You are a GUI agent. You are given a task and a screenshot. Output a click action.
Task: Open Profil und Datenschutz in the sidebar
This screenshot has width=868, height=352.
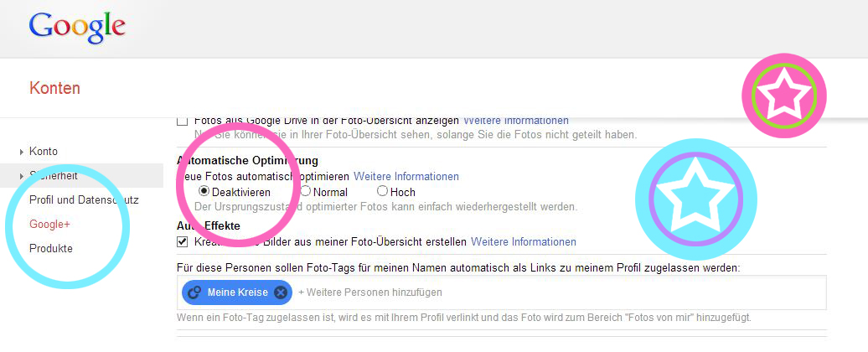tap(84, 199)
